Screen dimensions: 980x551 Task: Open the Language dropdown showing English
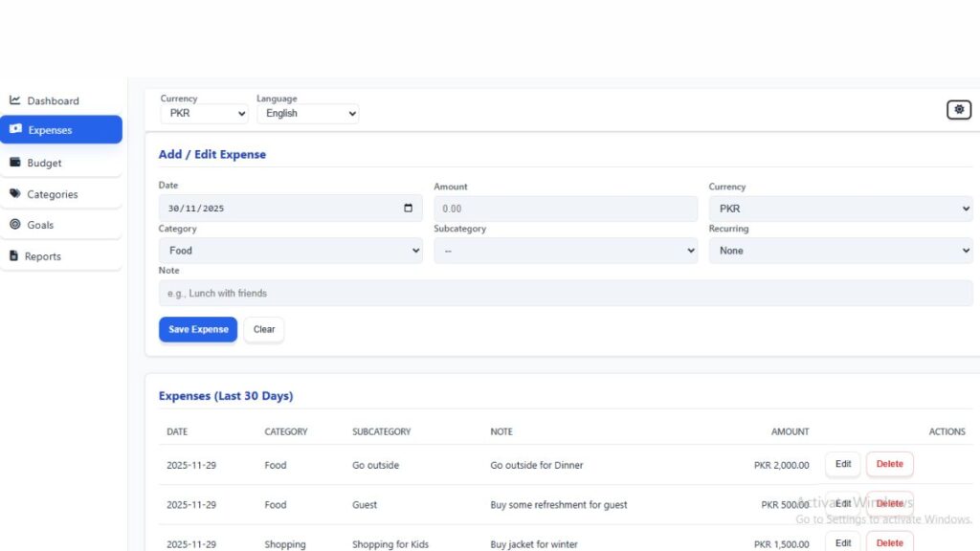tap(307, 113)
